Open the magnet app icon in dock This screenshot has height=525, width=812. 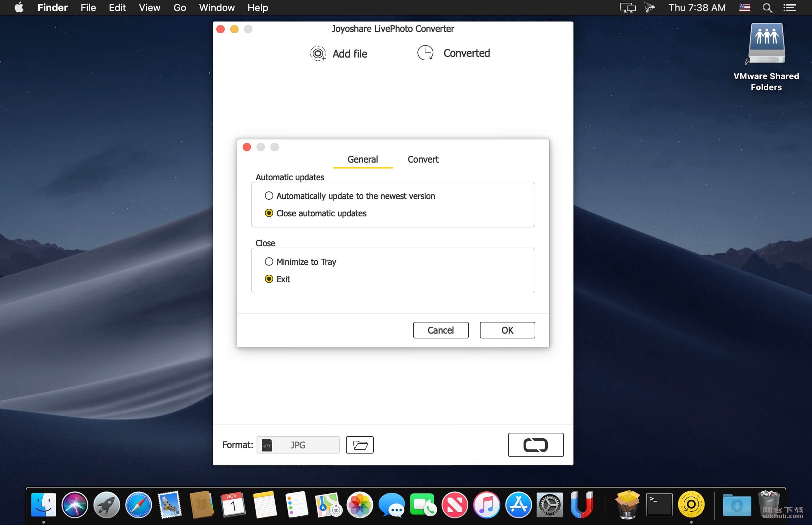click(581, 505)
